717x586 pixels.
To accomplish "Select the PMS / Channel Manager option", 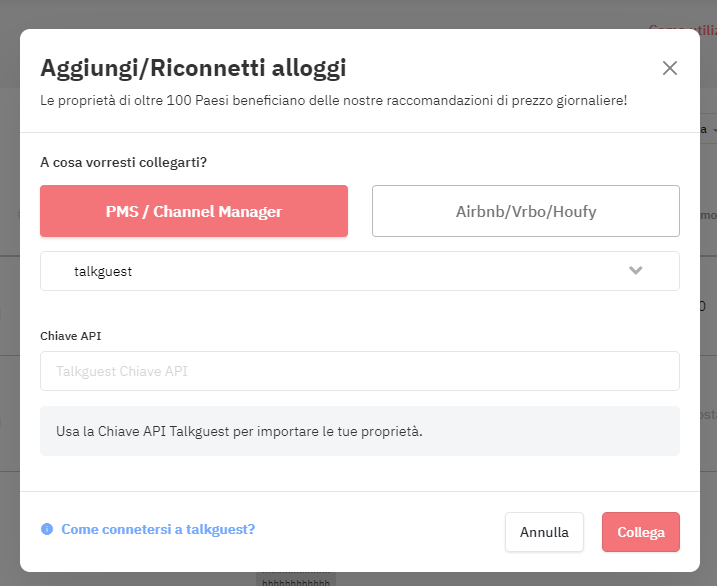I will [194, 211].
